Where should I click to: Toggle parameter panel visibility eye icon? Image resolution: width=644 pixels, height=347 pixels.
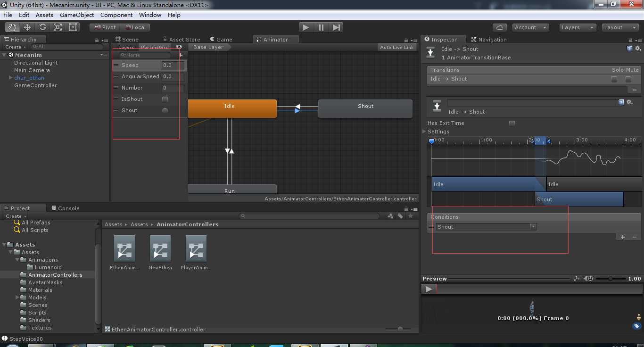tap(179, 47)
